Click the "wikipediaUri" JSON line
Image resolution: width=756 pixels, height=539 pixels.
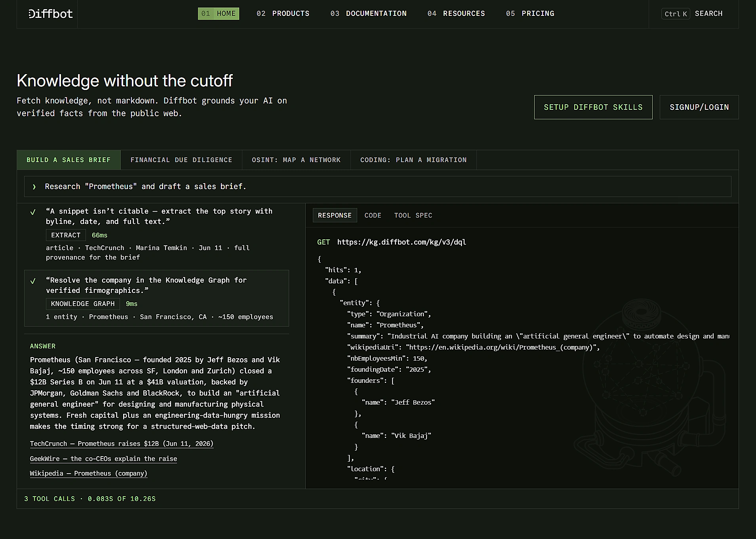click(x=474, y=347)
